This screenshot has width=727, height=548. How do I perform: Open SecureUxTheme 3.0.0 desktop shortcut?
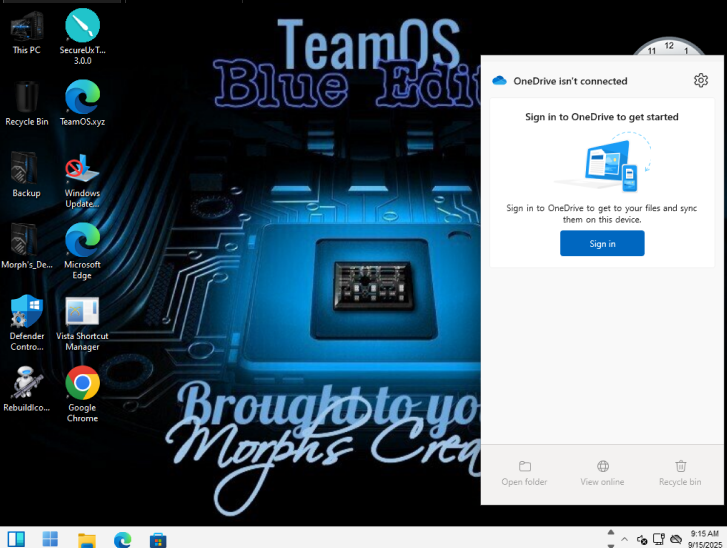(83, 37)
